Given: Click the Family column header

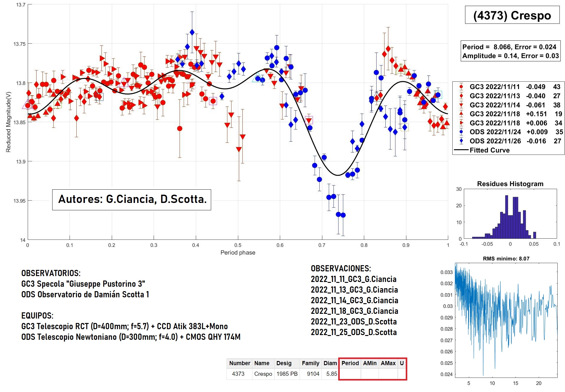Looking at the screenshot, I should (311, 363).
